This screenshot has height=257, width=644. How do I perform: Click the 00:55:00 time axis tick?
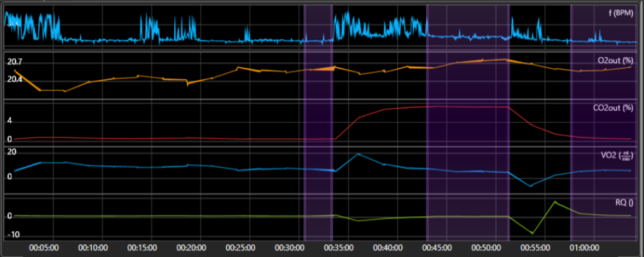coord(535,248)
